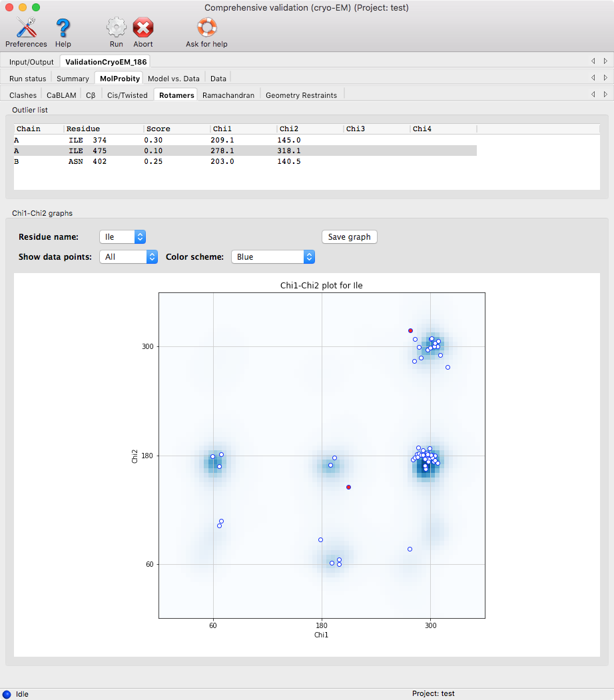This screenshot has height=700, width=614.
Task: Click the blue Idle status indicator
Action: (7, 694)
